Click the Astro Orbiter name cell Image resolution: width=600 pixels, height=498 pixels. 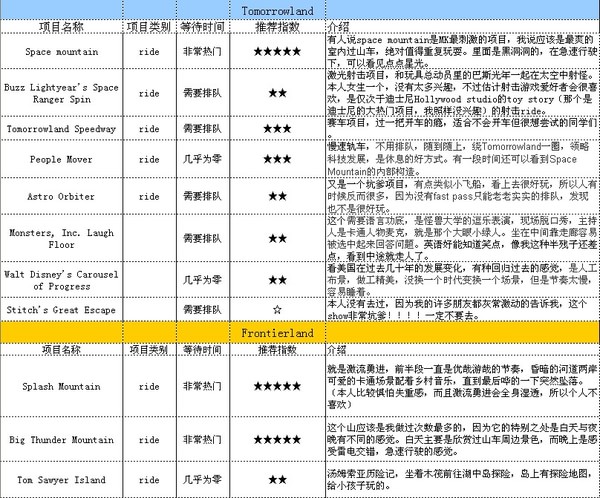[62, 196]
